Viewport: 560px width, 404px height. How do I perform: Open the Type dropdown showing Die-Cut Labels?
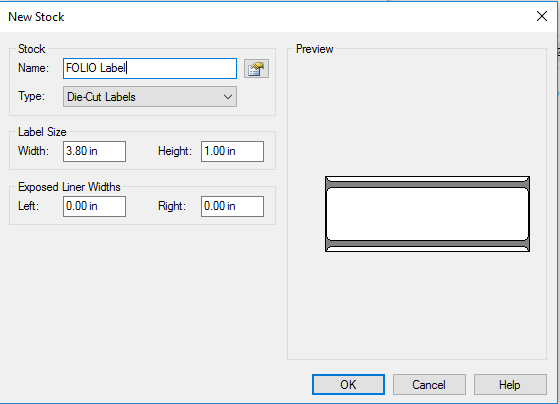point(150,96)
